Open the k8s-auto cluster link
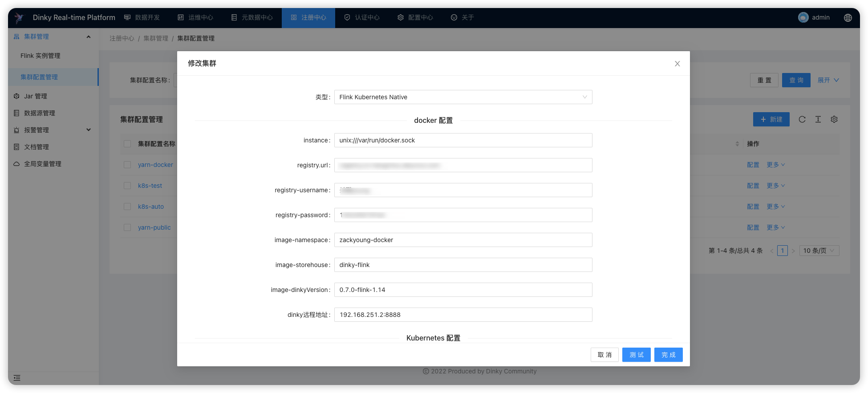 pyautogui.click(x=151, y=207)
